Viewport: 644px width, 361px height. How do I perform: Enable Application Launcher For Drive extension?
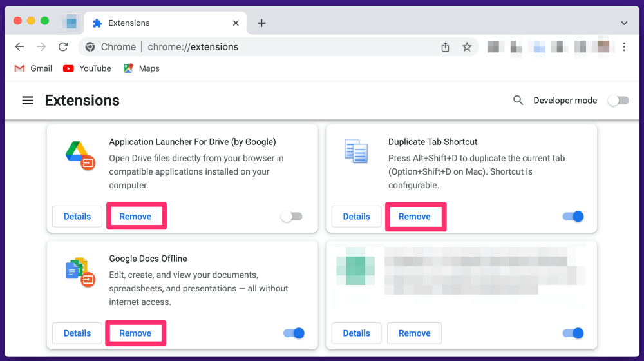coord(292,216)
